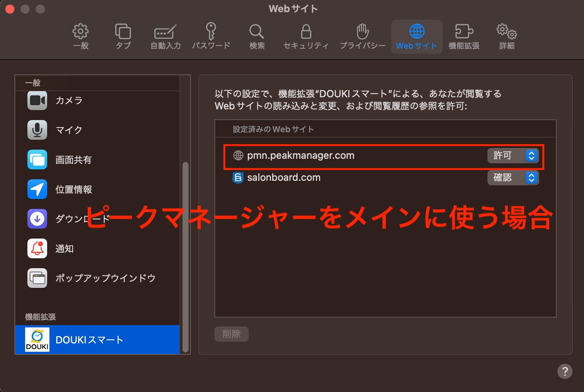Click the notifications bell icon in the sidebar
This screenshot has height=392, width=584.
(37, 248)
